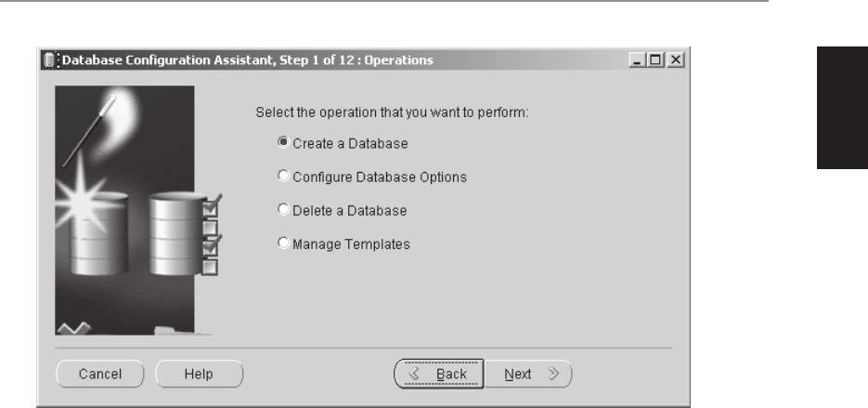The image size is (868, 408).
Task: Click the starburst sparkle on left database cylinder
Action: (83, 203)
